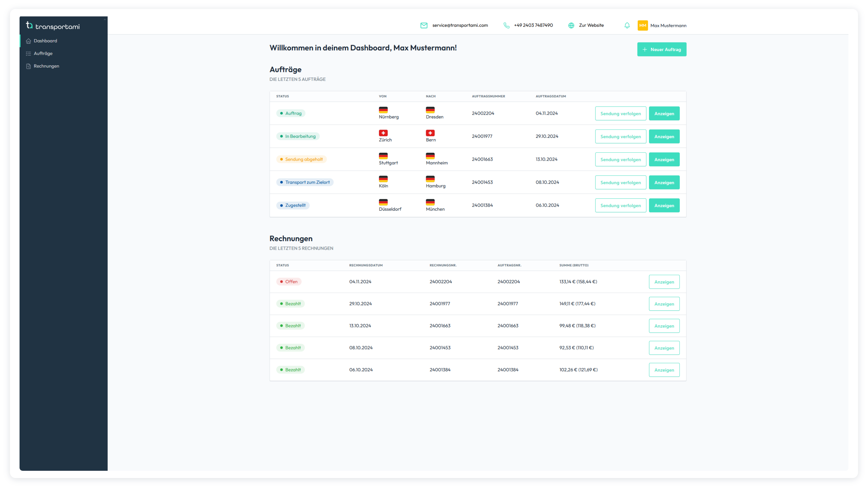This screenshot has width=868, height=489.
Task: Open the Zur Website link
Action: click(x=591, y=26)
